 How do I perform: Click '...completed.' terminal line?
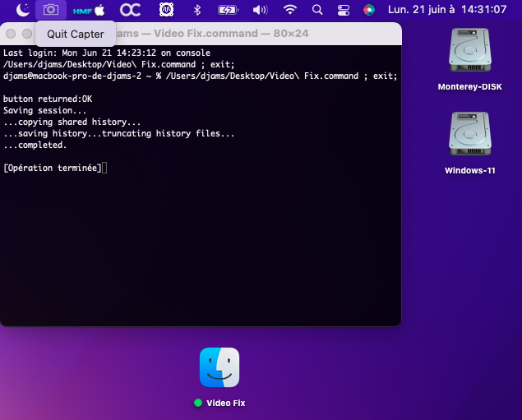(35, 145)
